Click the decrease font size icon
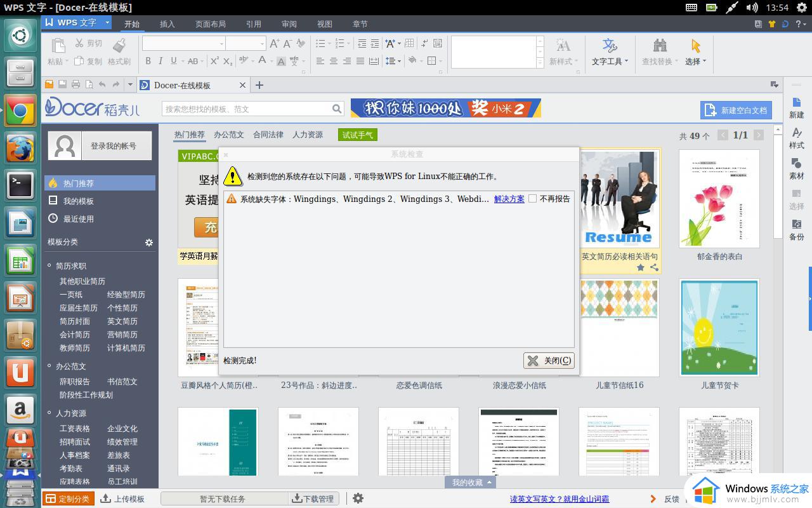Screen dimensions: 812x508 (x=287, y=43)
